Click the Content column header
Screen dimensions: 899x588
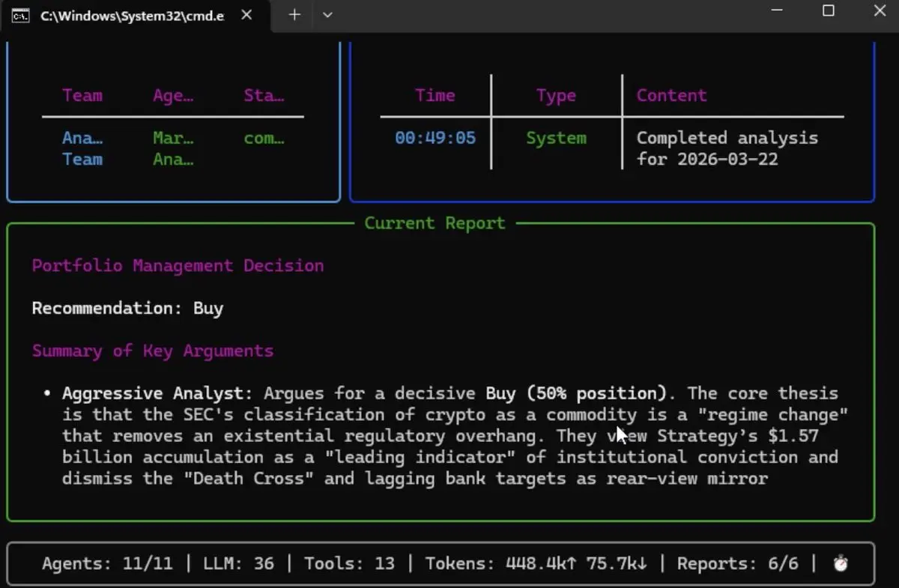(671, 96)
